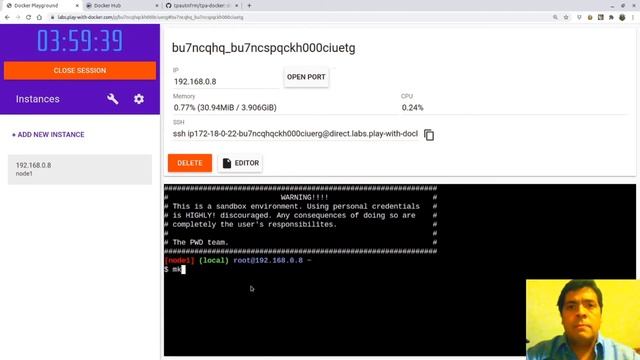Click the SSH command text field

pyautogui.click(x=295, y=134)
